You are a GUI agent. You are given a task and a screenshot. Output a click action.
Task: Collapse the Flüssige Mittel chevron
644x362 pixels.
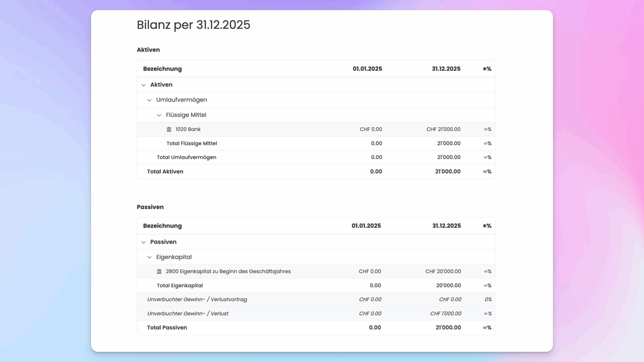point(159,115)
